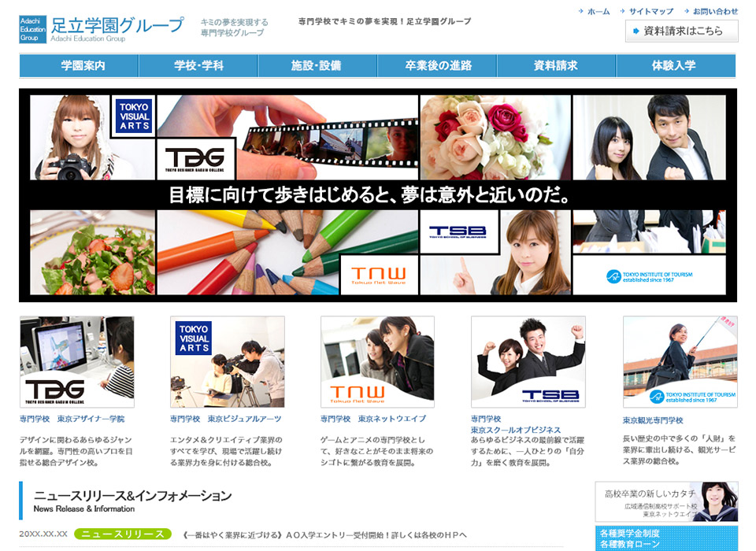
Task: Follow the 専門学校 東京ビジュアルアーツ link
Action: click(226, 419)
